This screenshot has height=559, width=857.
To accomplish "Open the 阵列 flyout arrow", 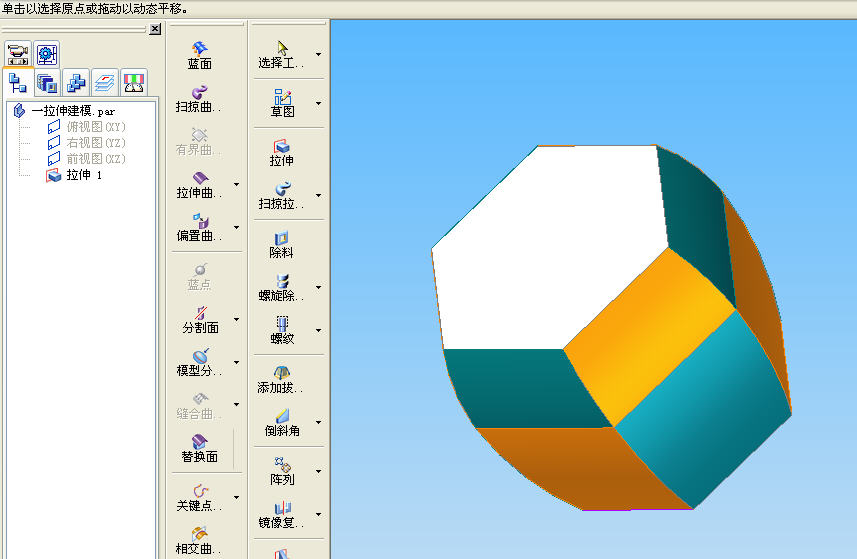I will [x=318, y=471].
